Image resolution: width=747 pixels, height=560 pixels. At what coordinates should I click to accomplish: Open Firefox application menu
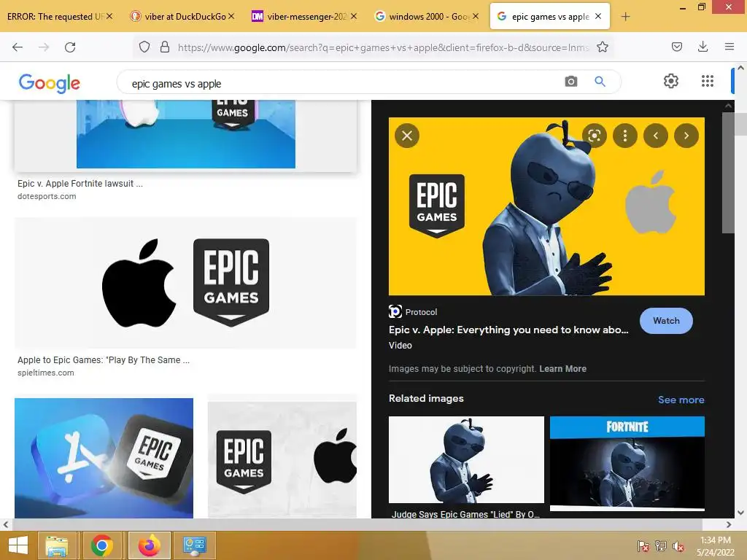[x=729, y=47]
